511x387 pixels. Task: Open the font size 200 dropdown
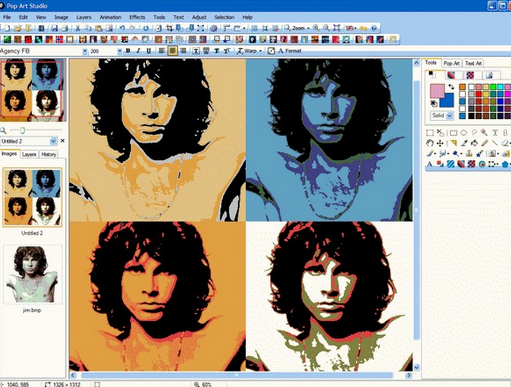coord(119,51)
